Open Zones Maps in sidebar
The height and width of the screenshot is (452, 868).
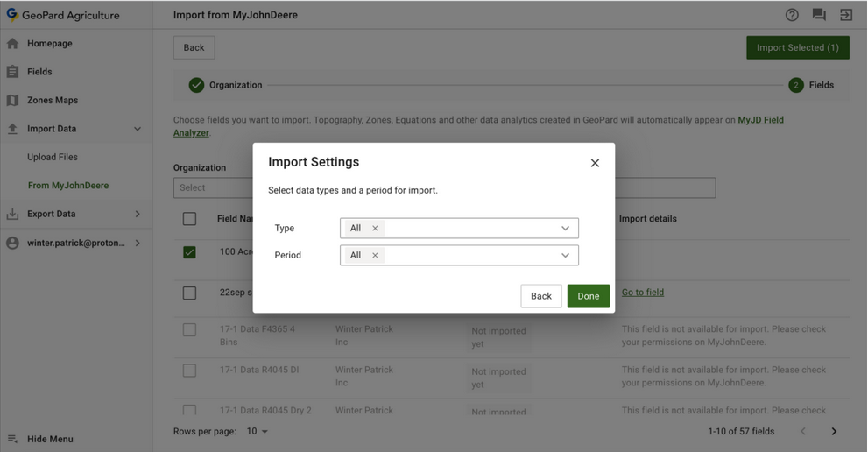[x=52, y=100]
